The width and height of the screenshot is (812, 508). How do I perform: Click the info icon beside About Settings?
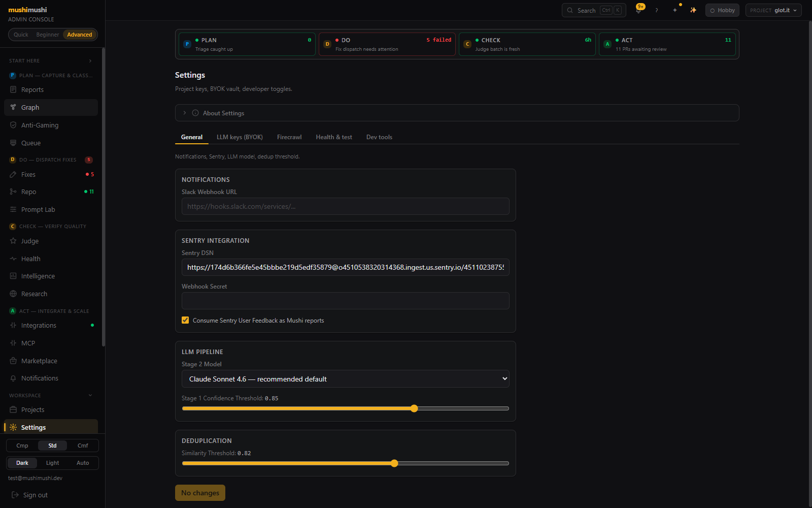click(195, 113)
